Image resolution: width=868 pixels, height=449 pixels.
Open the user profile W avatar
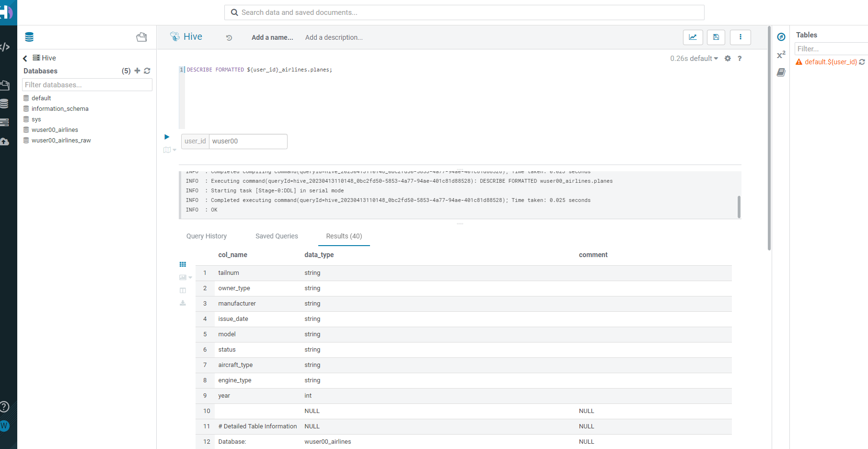[4, 425]
